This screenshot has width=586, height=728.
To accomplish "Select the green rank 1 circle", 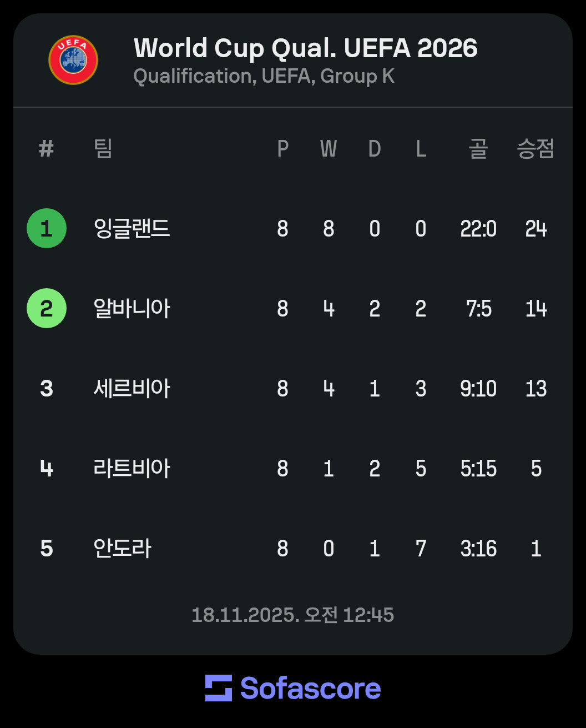I will (47, 228).
